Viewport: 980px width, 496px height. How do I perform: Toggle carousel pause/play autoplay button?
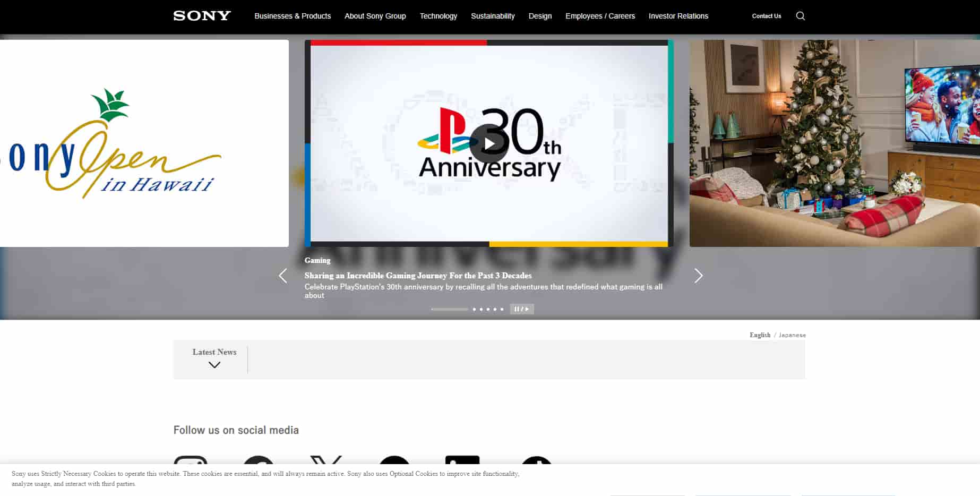pyautogui.click(x=521, y=309)
